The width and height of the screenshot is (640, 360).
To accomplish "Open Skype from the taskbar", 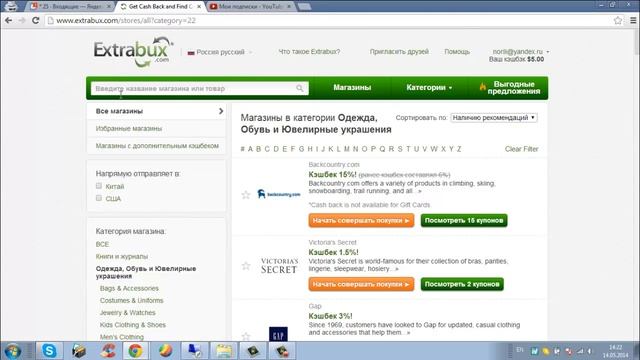I will [x=49, y=351].
